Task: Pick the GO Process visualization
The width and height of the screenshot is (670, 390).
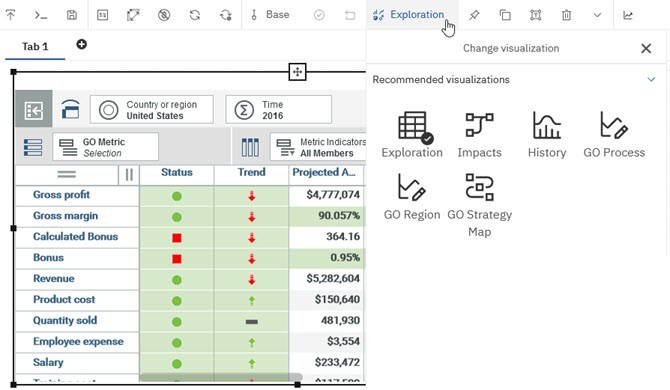Action: (x=614, y=135)
